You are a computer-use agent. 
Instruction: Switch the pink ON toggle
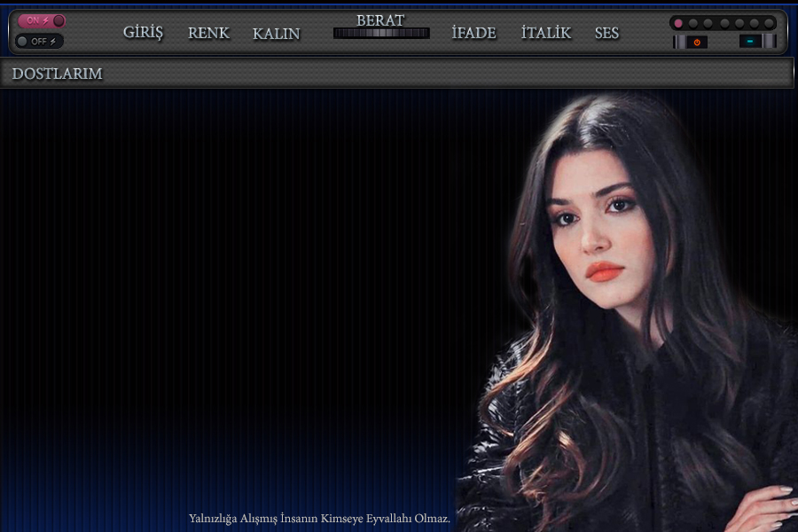click(41, 20)
